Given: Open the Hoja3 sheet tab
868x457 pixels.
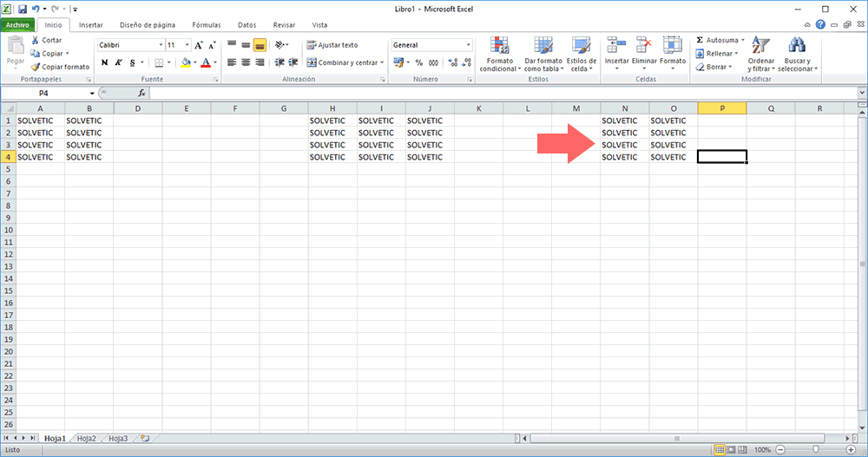Looking at the screenshot, I should (118, 438).
